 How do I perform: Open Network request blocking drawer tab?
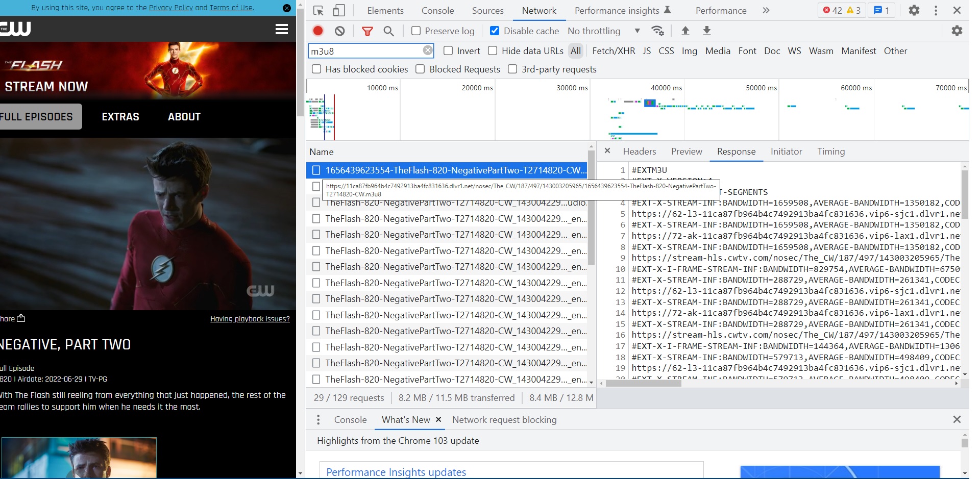[x=504, y=419]
